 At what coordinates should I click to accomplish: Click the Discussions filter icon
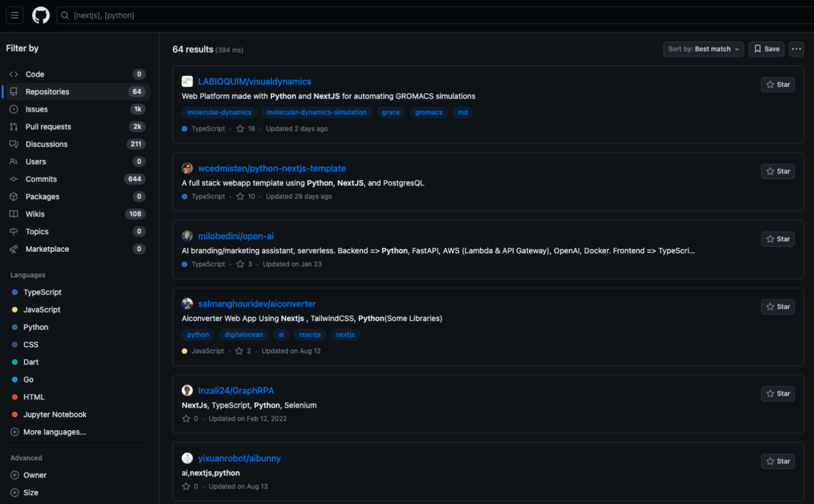(x=14, y=144)
